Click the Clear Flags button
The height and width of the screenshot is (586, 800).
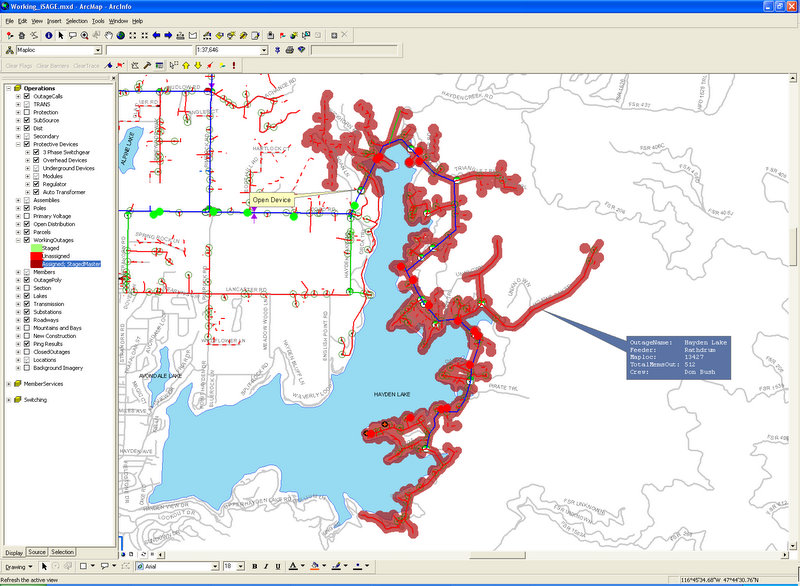19,65
